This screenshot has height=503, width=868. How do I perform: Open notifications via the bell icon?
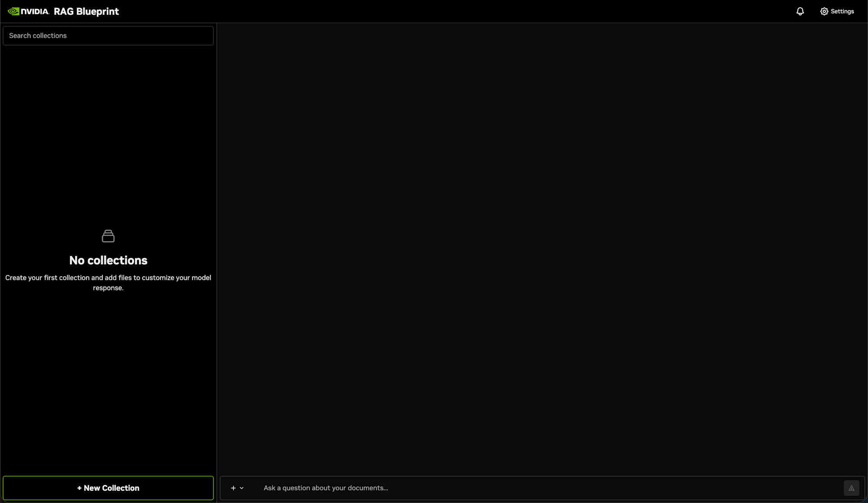[x=800, y=11]
